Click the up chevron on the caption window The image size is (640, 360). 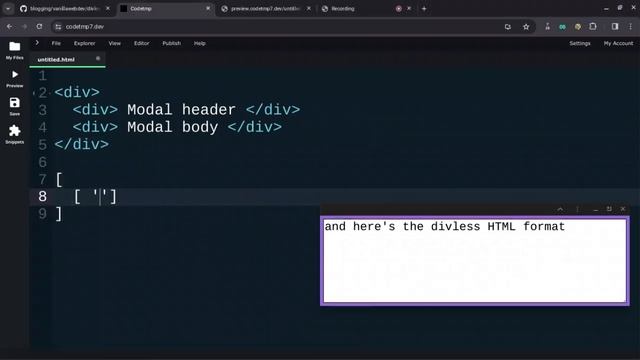tap(560, 209)
